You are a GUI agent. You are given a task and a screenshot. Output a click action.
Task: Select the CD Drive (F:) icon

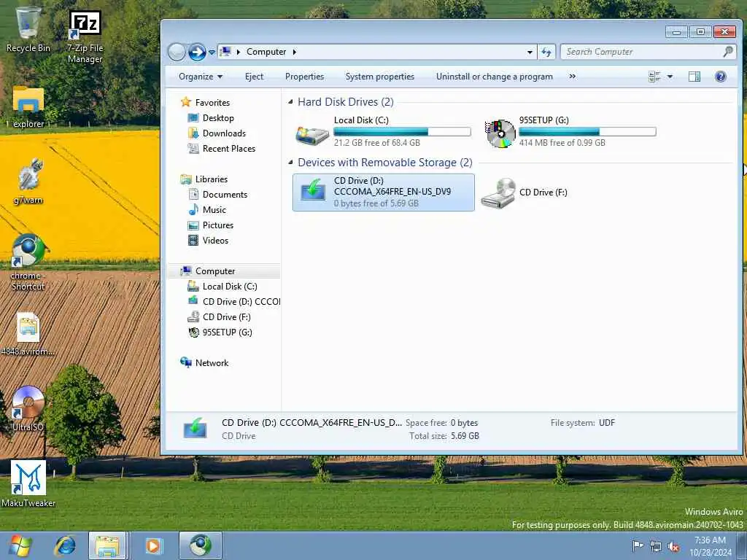[x=498, y=192]
